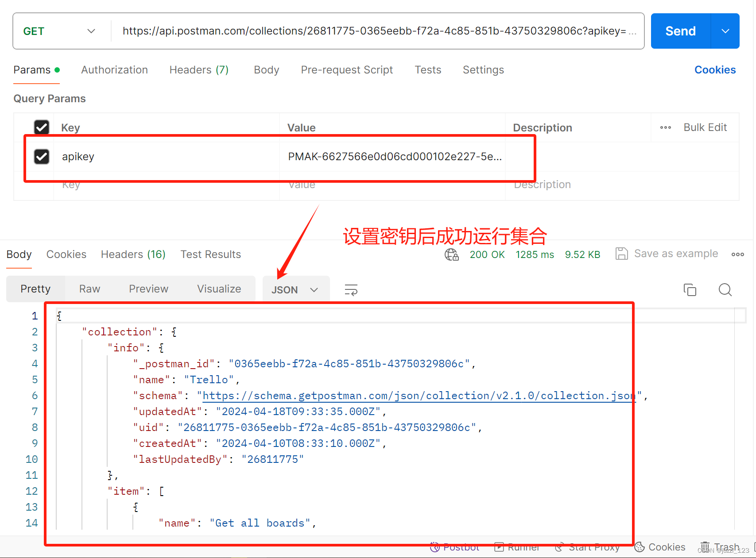756x558 pixels.
Task: Click the 200 OK status
Action: 487,254
